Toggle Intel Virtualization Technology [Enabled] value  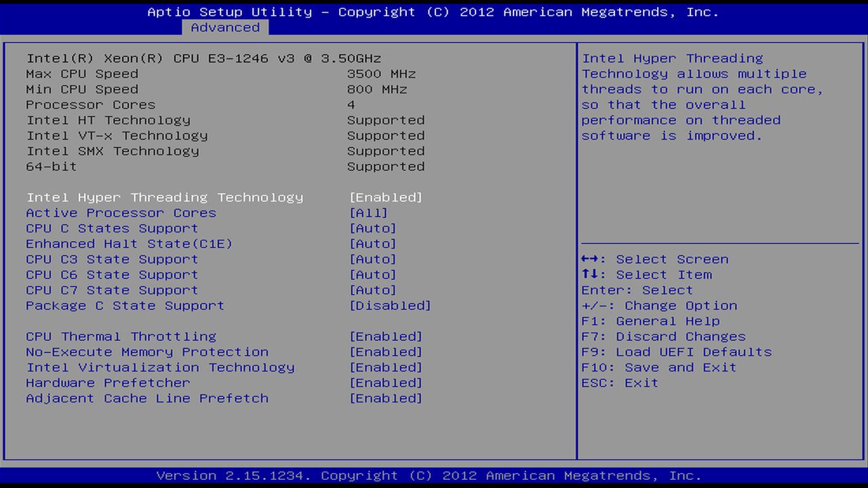[386, 367]
